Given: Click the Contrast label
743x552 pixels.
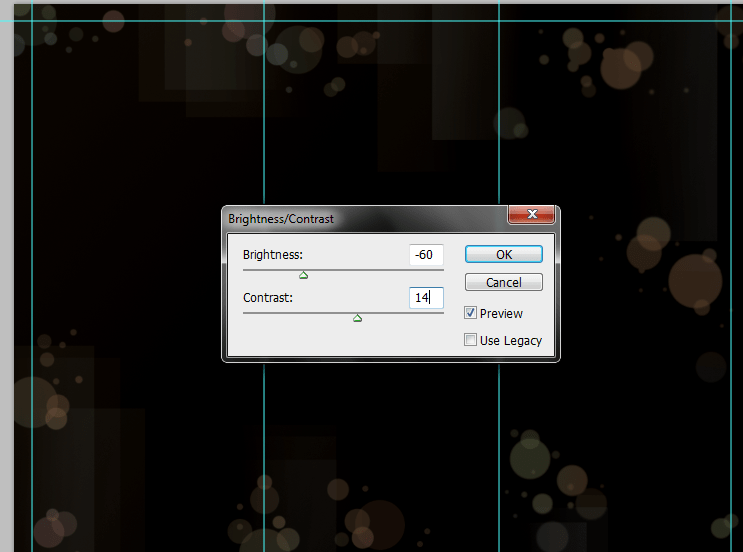Looking at the screenshot, I should click(x=266, y=298).
